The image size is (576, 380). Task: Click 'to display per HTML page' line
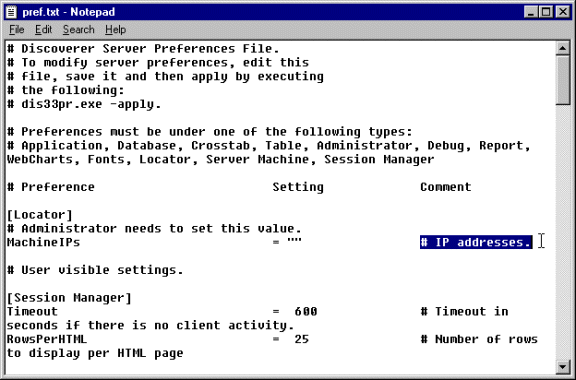[95, 353]
